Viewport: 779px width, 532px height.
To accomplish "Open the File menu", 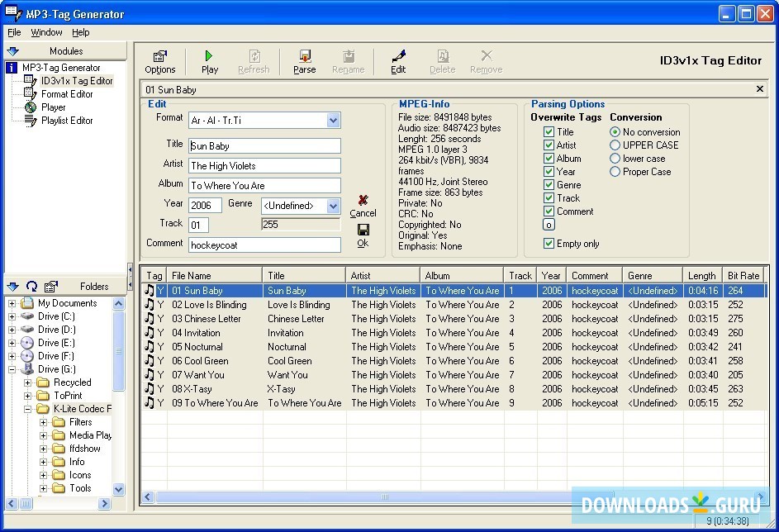I will (x=13, y=32).
